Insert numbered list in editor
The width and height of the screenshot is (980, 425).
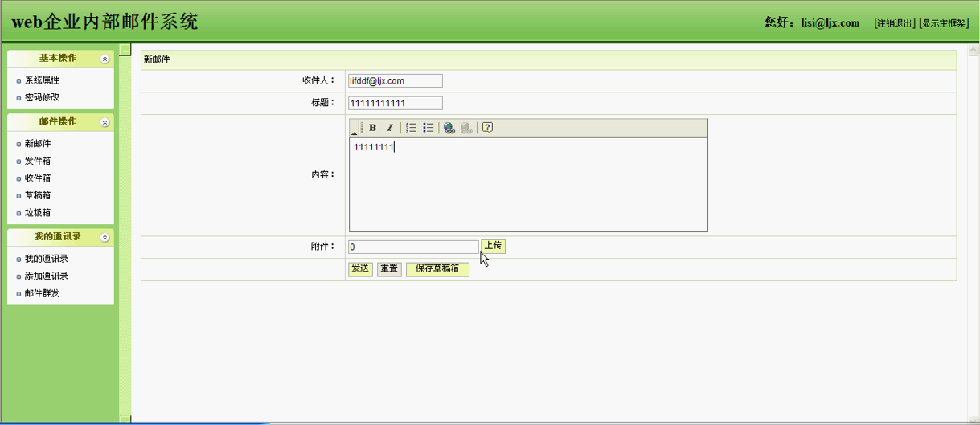pos(411,128)
